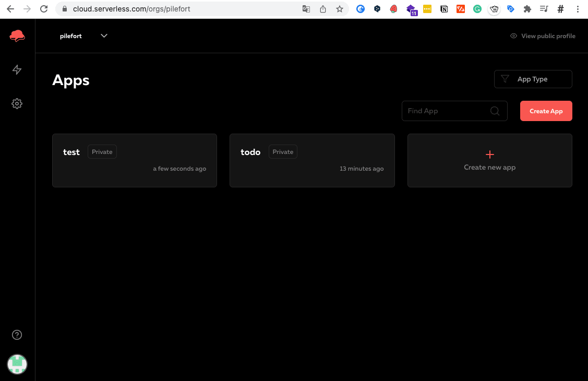Toggle the page reload button in the browser
588x381 pixels.
coord(44,9)
